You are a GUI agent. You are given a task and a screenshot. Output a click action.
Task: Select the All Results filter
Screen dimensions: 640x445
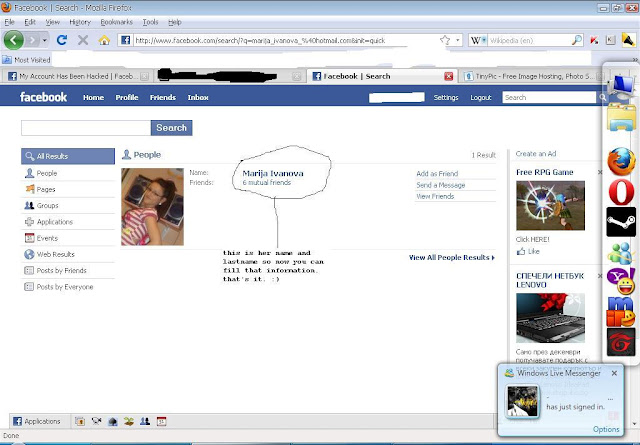click(68, 156)
